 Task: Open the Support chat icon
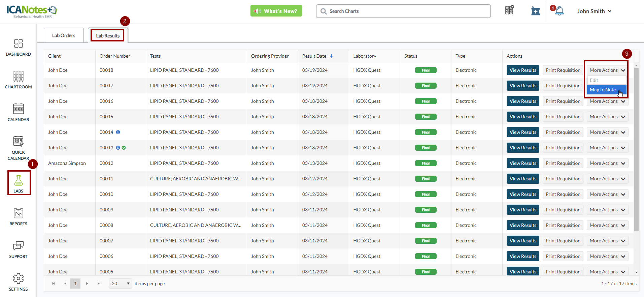(x=18, y=249)
